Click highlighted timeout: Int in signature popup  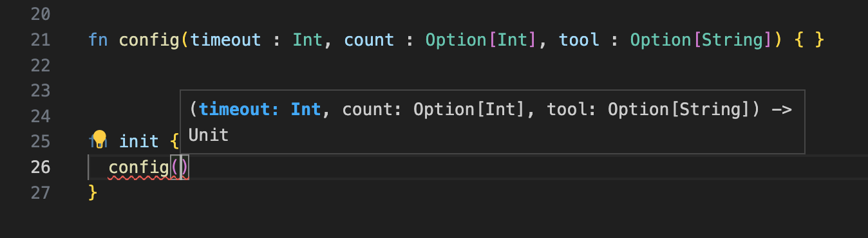259,110
